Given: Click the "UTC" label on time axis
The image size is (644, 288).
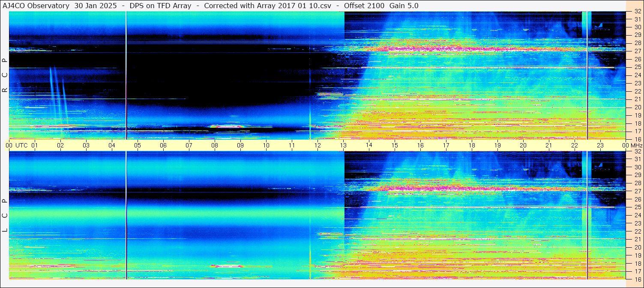Looking at the screenshot, I should coord(22,145).
